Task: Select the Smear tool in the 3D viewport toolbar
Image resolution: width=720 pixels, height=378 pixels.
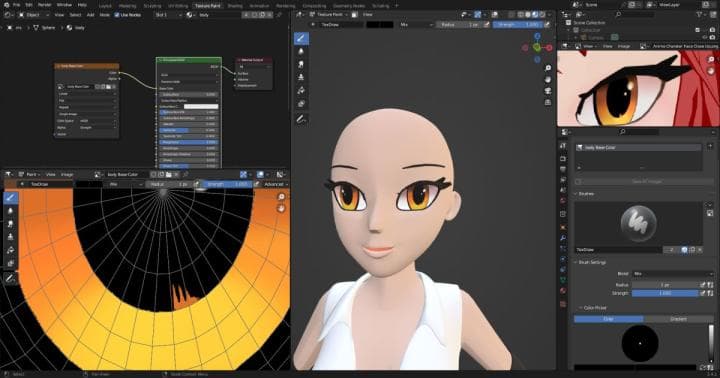Action: tap(301, 64)
